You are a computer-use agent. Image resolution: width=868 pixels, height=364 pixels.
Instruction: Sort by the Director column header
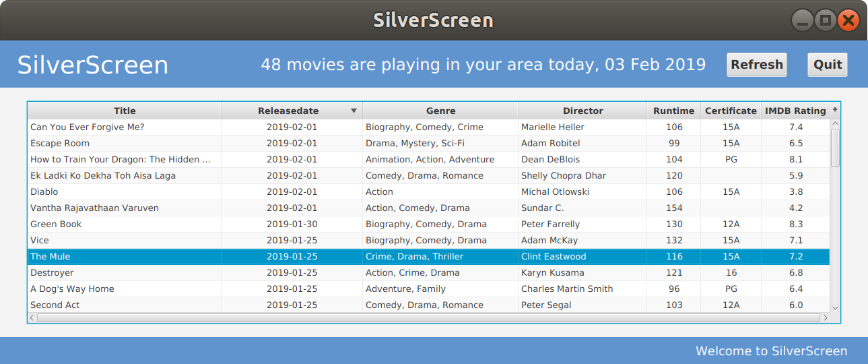click(x=582, y=111)
